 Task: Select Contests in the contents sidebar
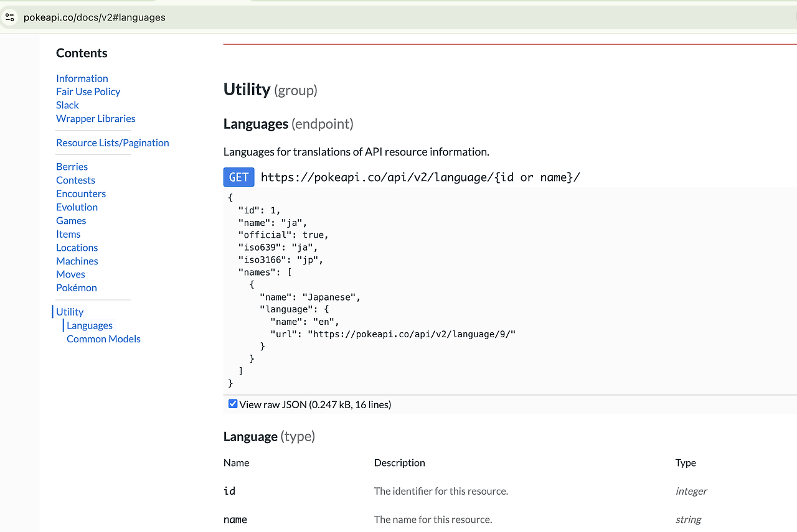[75, 180]
